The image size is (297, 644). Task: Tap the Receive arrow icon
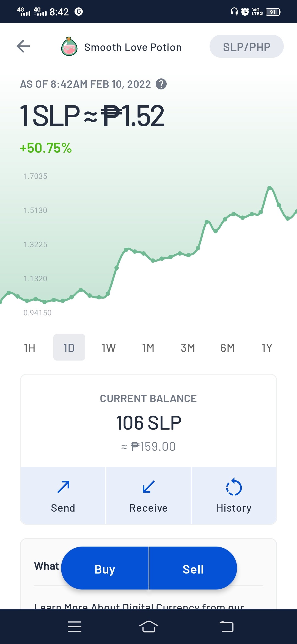pos(148,487)
